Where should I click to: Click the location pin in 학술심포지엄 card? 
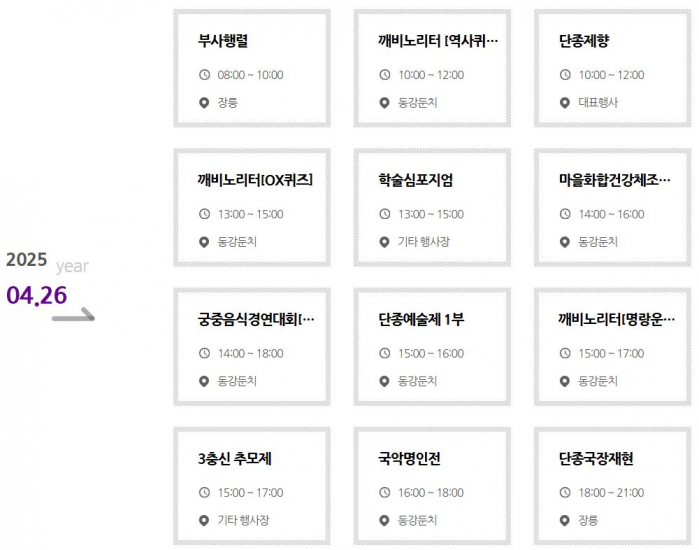tap(385, 242)
